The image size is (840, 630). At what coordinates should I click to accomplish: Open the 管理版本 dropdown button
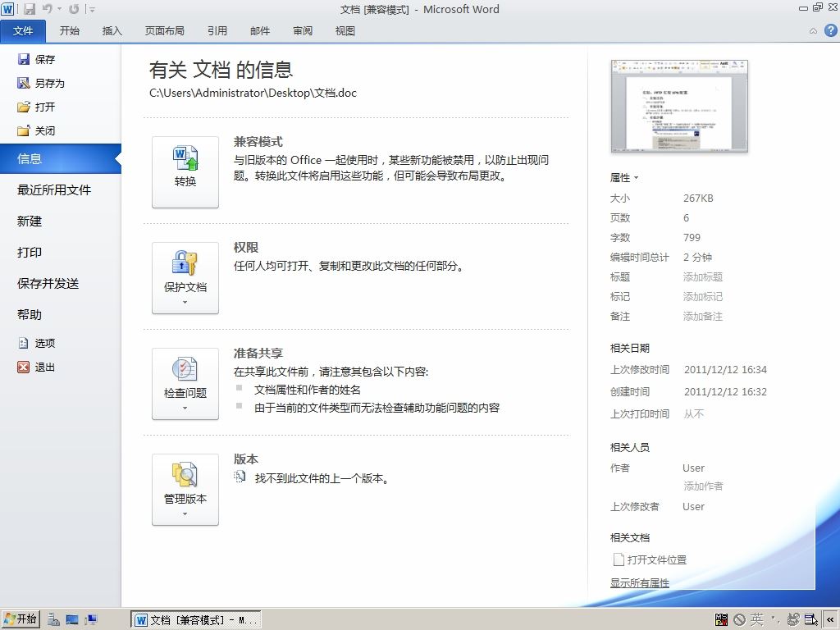tap(185, 490)
